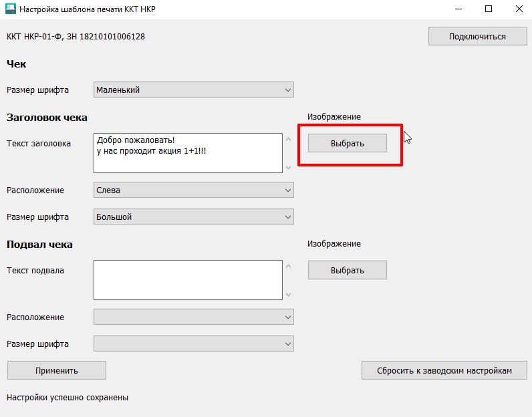Click footer text scroll down arrow
This screenshot has height=417, width=532.
[x=289, y=295]
